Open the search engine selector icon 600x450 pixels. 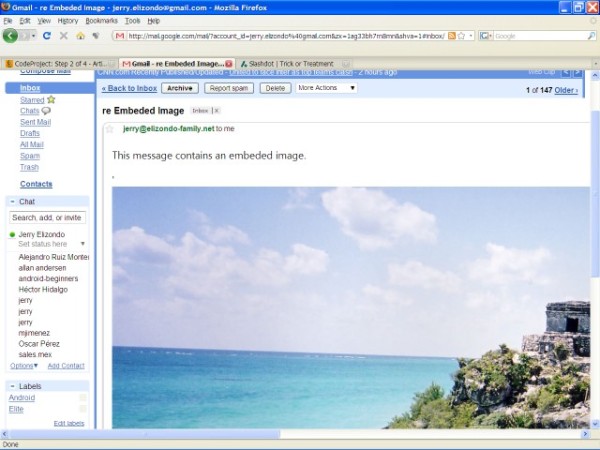[x=485, y=36]
